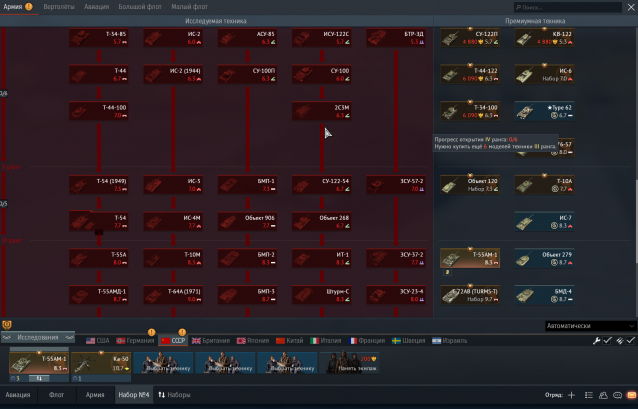Toggle the auto-repair wrench checkbox
Image resolution: width=638 pixels, height=409 pixels.
607,341
